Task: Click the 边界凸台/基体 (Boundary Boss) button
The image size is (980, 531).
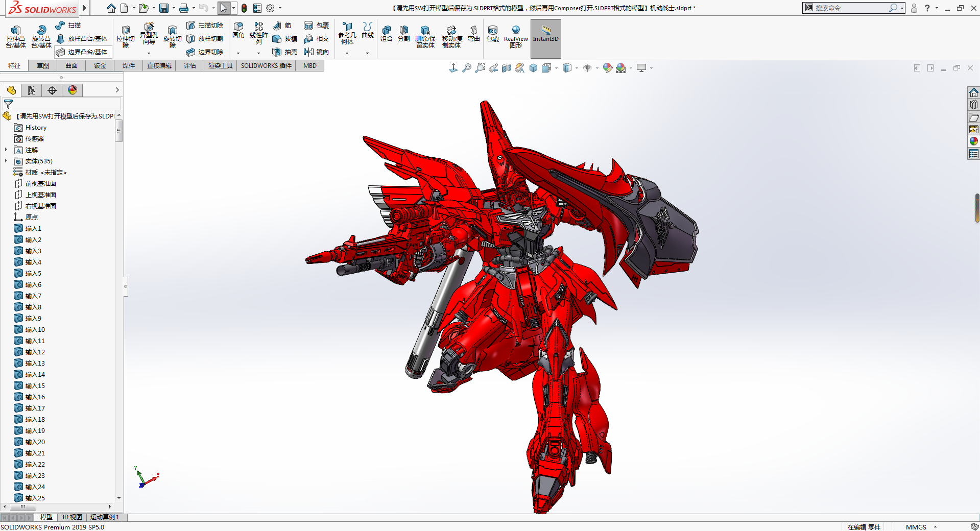Action: click(x=82, y=52)
